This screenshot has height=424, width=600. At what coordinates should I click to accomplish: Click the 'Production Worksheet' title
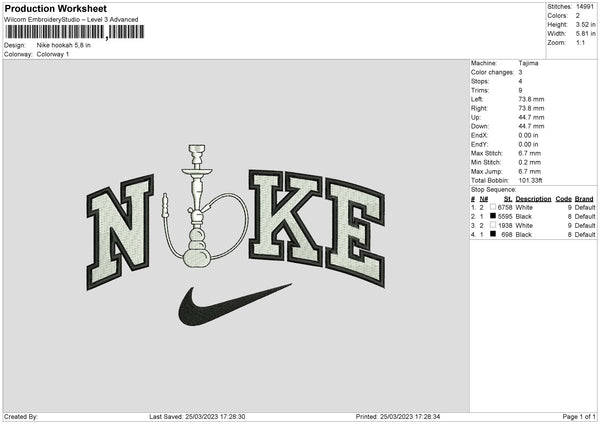55,8
